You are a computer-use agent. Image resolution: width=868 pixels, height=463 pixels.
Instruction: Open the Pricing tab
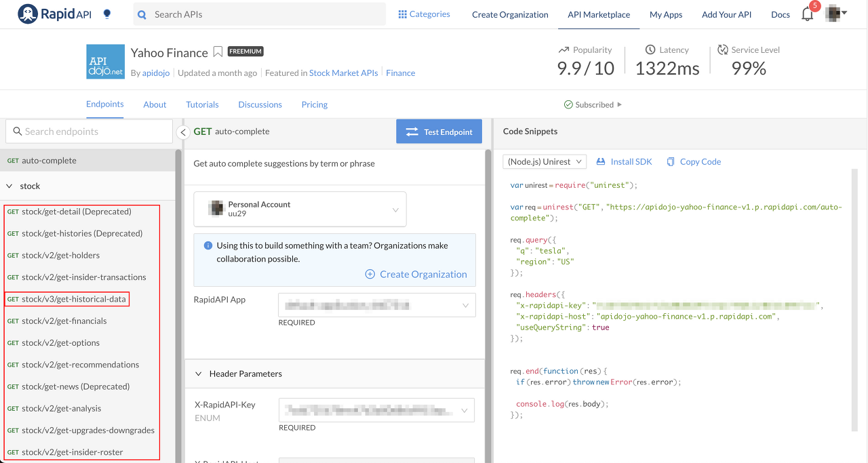tap(315, 104)
